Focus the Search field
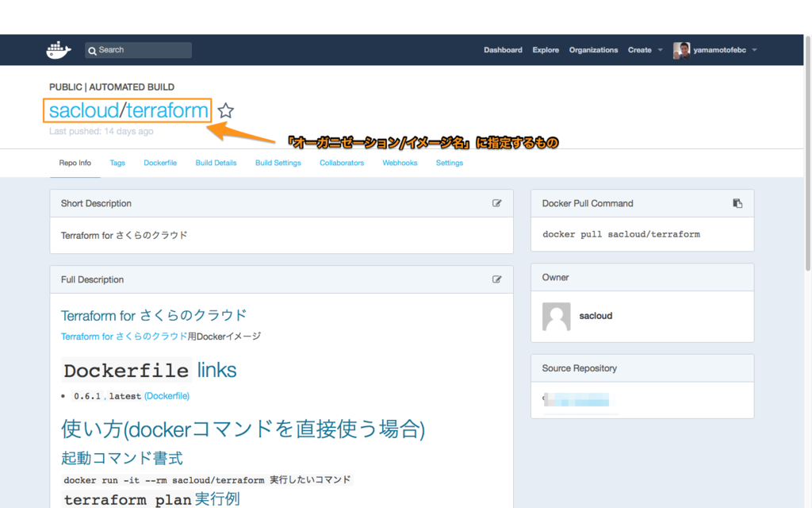 click(x=138, y=50)
